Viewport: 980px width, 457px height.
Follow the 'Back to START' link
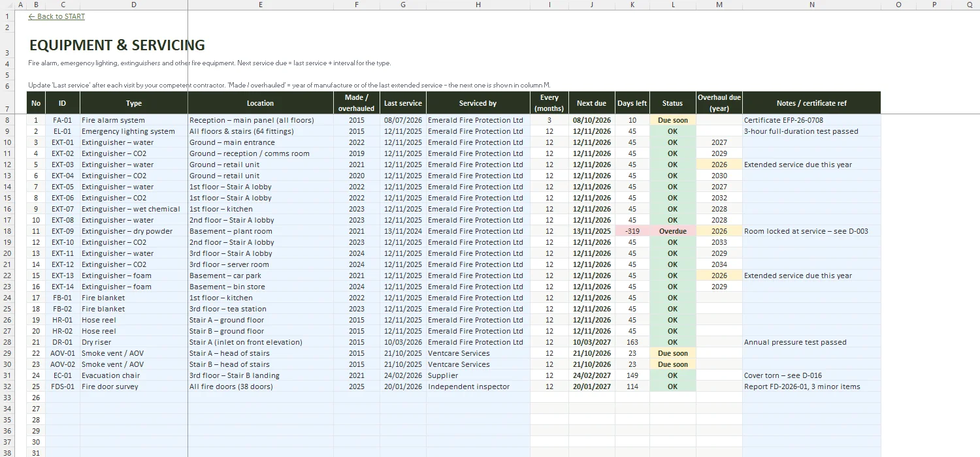click(x=57, y=16)
